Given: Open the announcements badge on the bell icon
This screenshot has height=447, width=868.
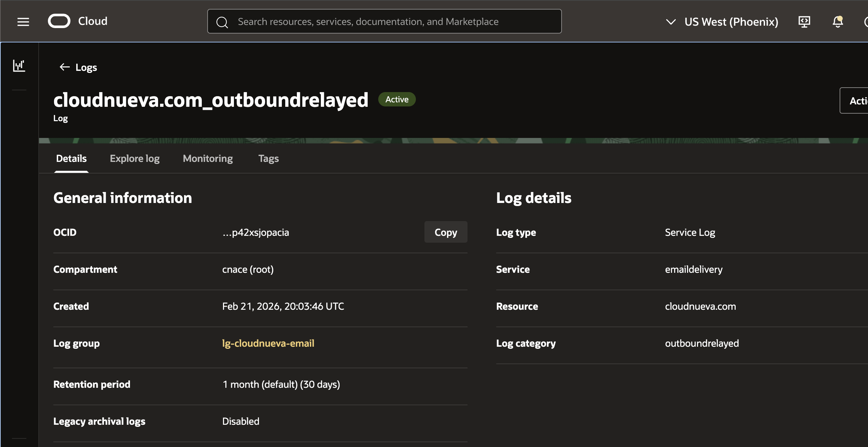Looking at the screenshot, I should click(840, 18).
